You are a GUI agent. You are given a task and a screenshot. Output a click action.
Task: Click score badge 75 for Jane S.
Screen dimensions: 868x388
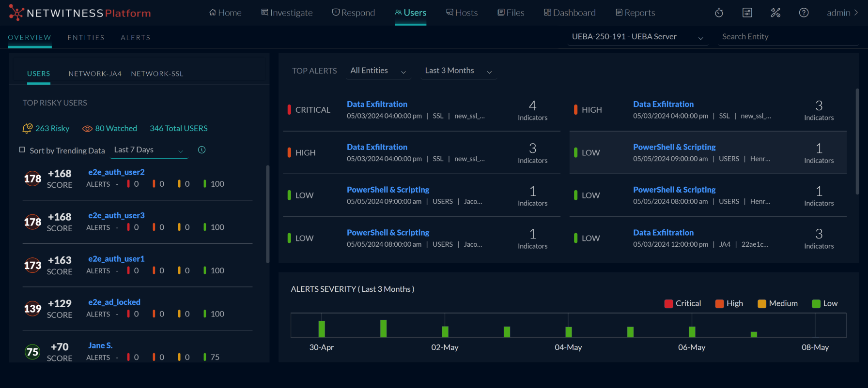pos(32,352)
